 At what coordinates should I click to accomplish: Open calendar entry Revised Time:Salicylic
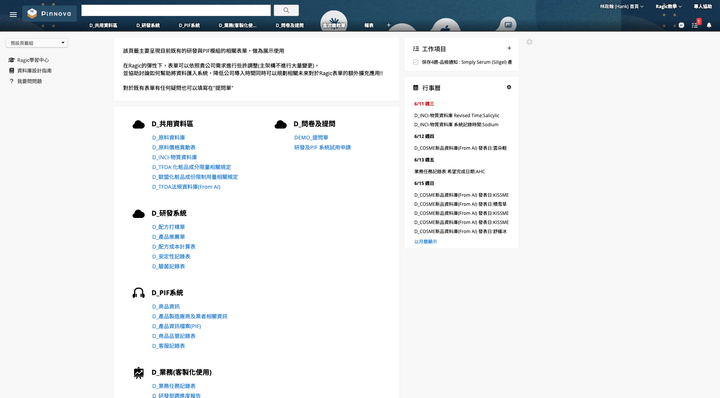456,116
